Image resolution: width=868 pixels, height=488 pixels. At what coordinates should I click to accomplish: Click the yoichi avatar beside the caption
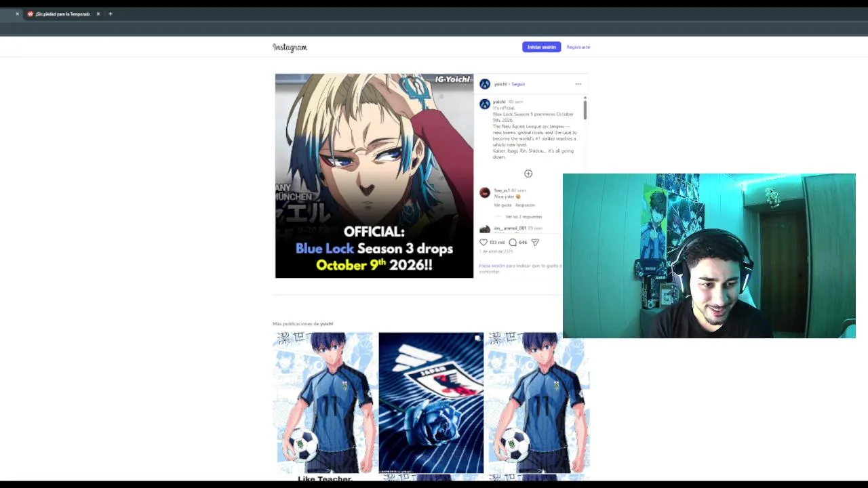[x=484, y=104]
